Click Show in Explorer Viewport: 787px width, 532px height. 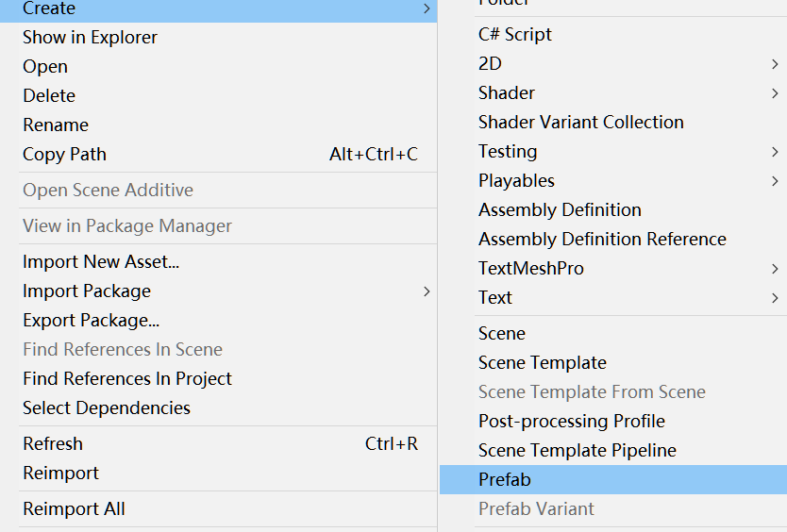coord(91,37)
